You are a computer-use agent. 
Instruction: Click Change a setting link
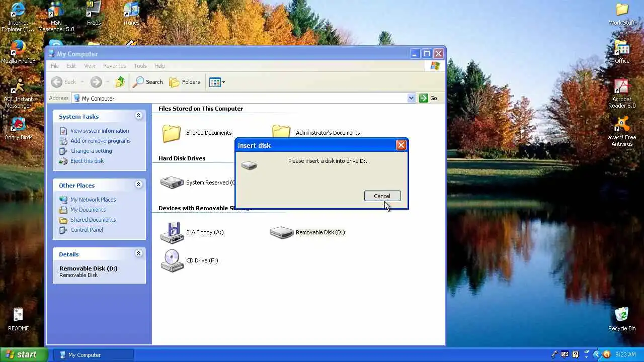pos(91,151)
